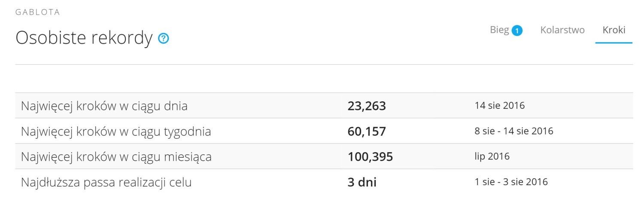644x217 pixels.
Task: Open the month lip 2016
Action: point(492,156)
